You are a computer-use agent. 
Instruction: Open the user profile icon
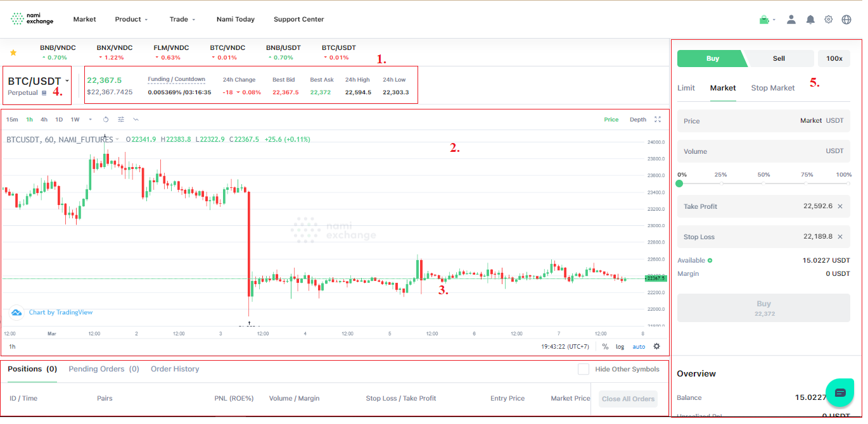point(791,20)
